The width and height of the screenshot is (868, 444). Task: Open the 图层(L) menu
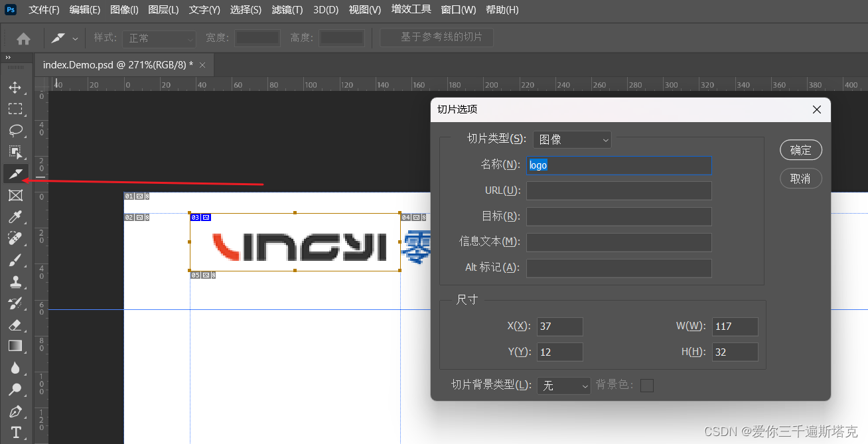click(163, 10)
